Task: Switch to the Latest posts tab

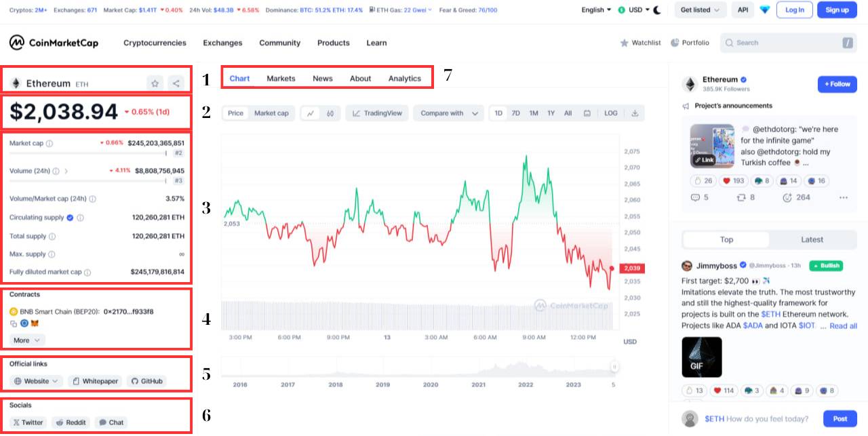Action: pyautogui.click(x=812, y=239)
